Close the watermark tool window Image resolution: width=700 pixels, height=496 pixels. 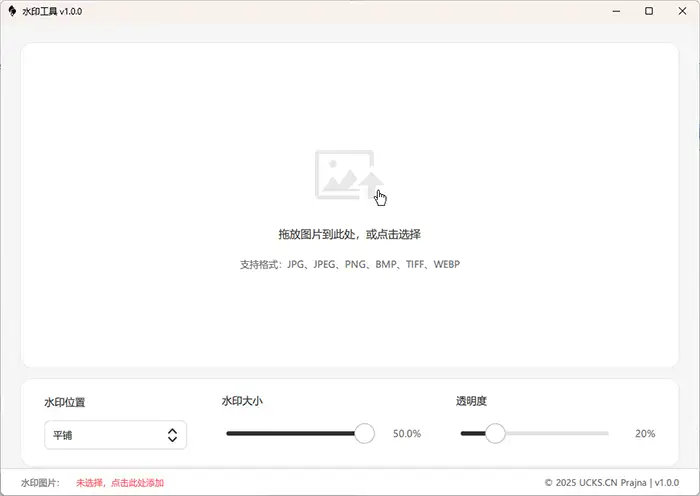click(x=683, y=11)
